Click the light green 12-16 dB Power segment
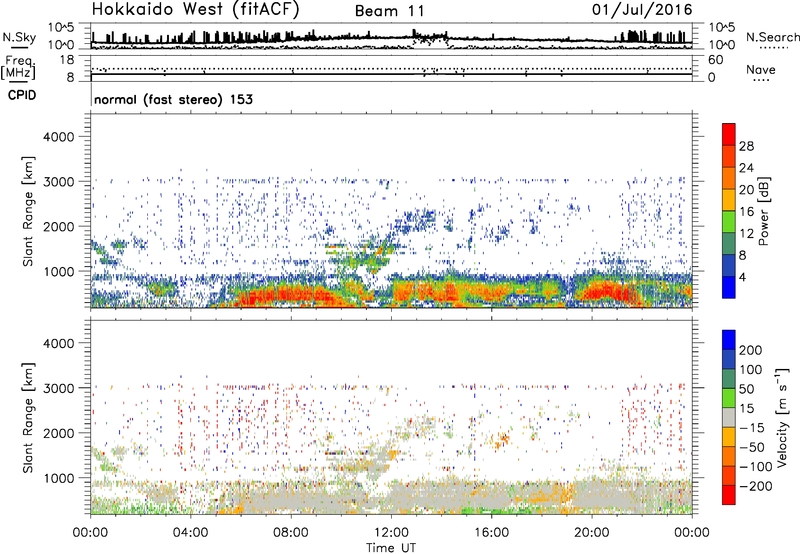 [729, 221]
